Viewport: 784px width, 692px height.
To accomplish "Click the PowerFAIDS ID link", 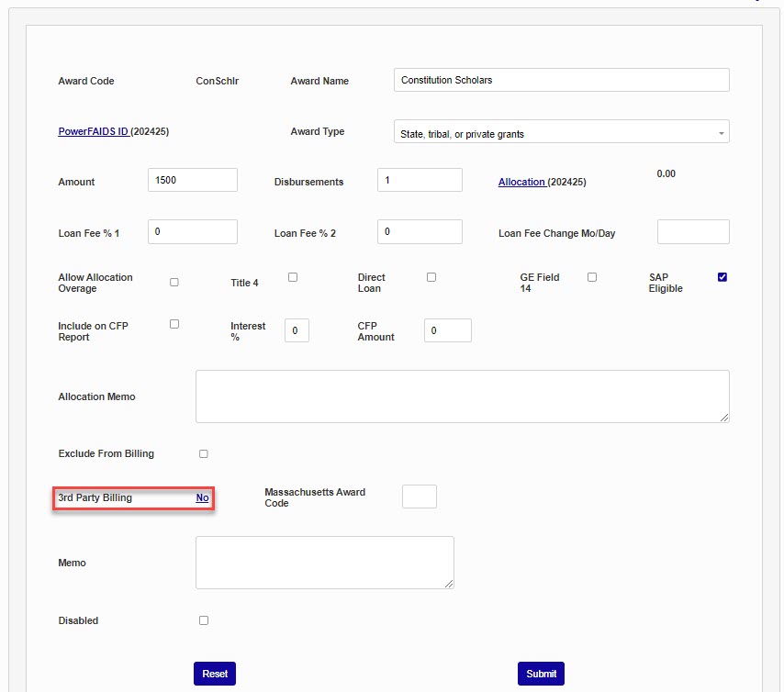I will (93, 131).
